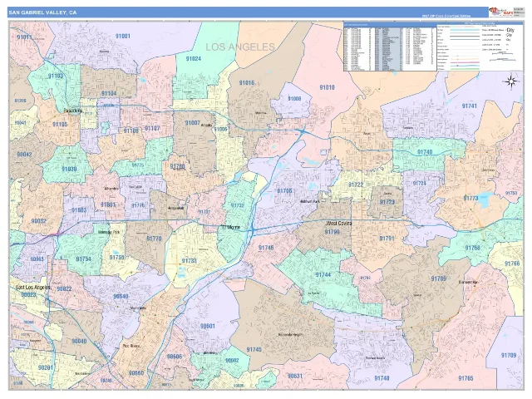Viewport: 532px width, 399px height.
Task: Click ZIP code 91780 label
Action: 177,166
